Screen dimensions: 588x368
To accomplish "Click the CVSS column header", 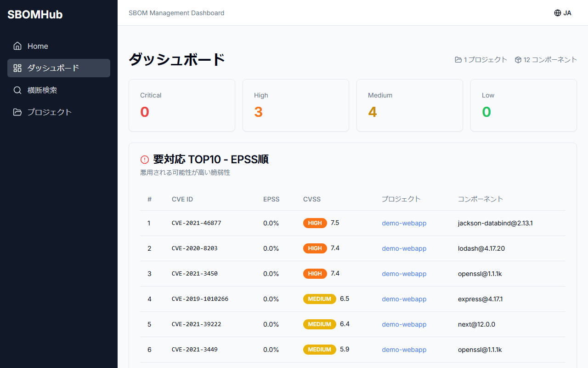I will tap(312, 199).
